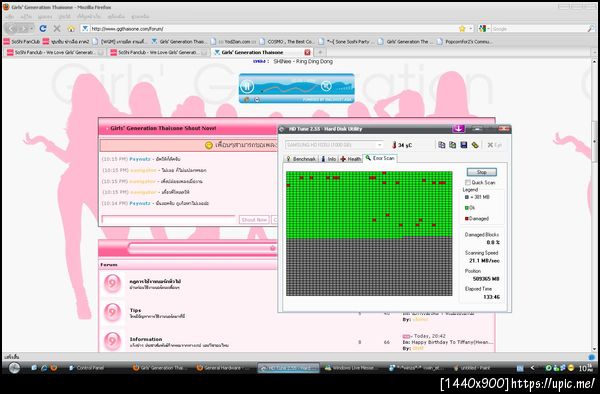Viewport: 600px width, 394px height.
Task: Click the search magnifier icon in Firefox
Action: (x=591, y=29)
